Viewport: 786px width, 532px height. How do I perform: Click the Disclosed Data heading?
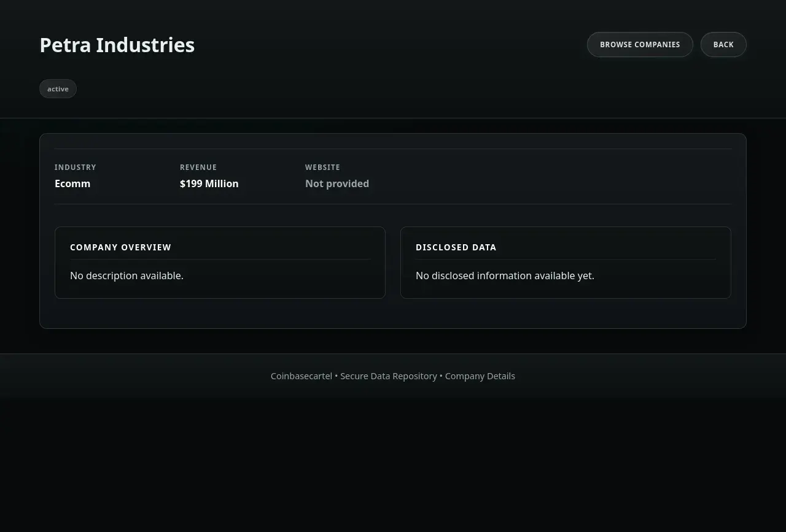click(x=456, y=247)
